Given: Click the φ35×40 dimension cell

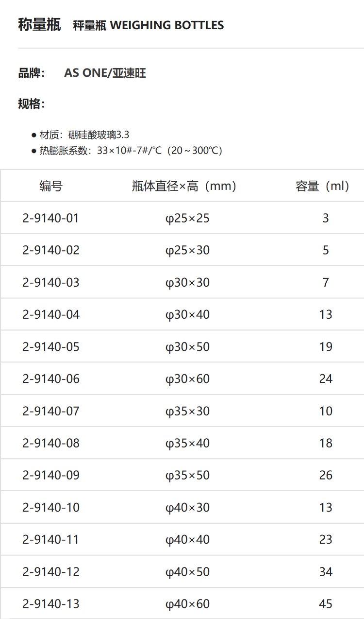Looking at the screenshot, I should [187, 443].
